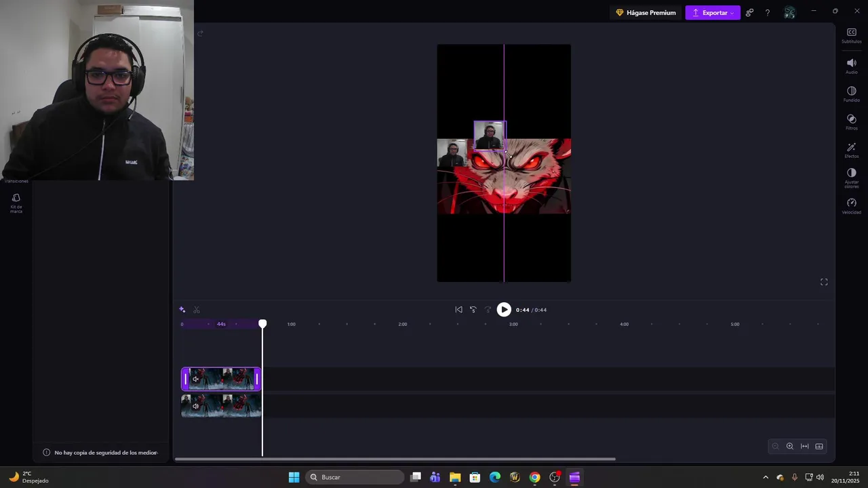
Task: Unmute the selected top track clip
Action: click(196, 379)
